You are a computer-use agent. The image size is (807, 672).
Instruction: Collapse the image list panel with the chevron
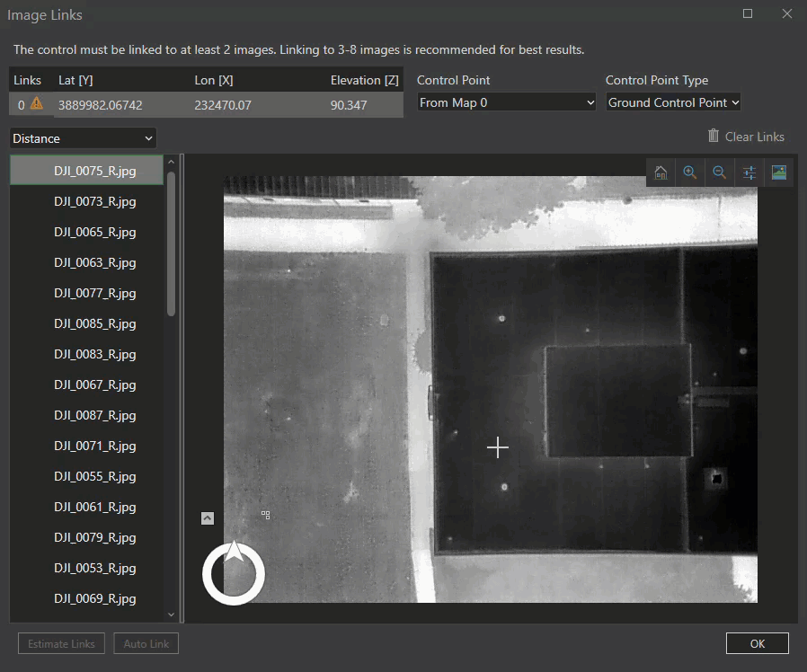click(207, 517)
